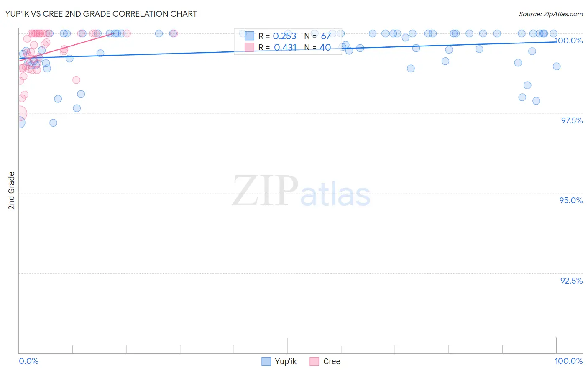Open the Source: ZipAtlas.com link
Screen dimensions: 588x373
(551, 14)
